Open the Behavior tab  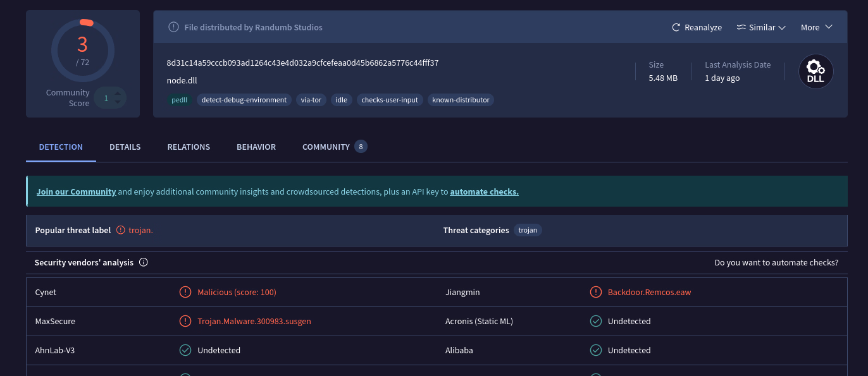tap(256, 147)
